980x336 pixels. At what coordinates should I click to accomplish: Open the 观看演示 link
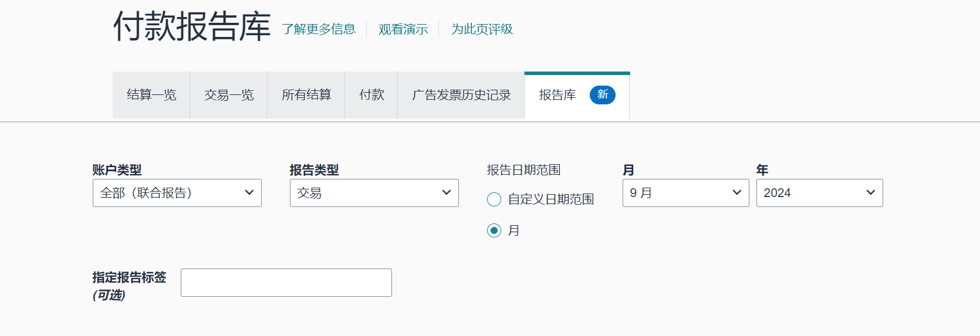[x=403, y=29]
